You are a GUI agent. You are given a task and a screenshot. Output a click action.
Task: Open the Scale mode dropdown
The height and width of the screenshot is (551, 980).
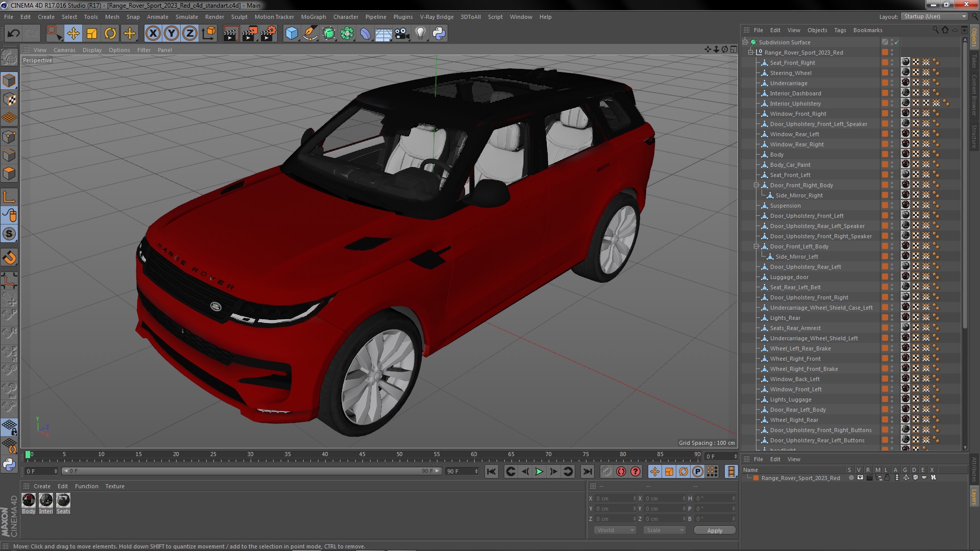665,531
